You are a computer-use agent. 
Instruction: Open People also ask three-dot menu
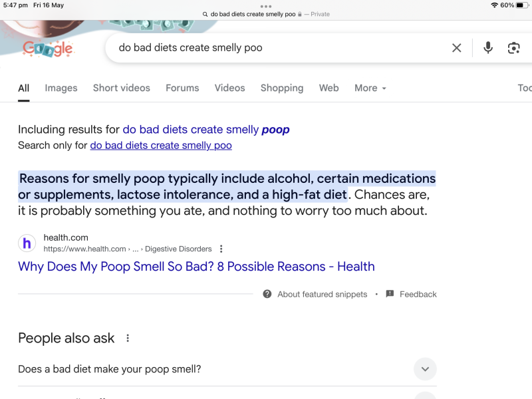click(128, 338)
